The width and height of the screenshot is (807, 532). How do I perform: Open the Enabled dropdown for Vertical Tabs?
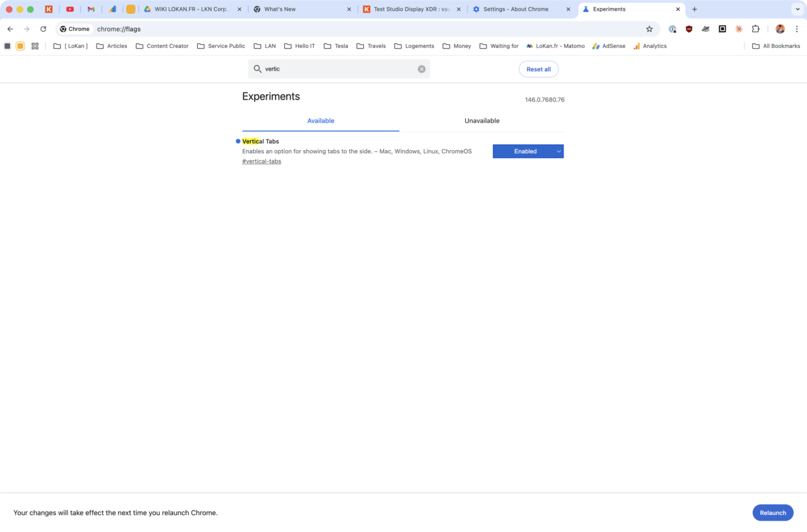(x=528, y=151)
